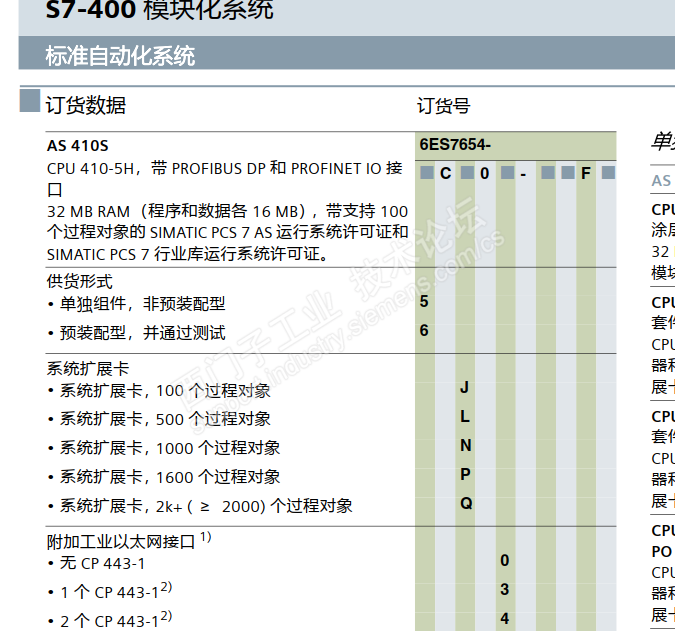Click order code '6' for preassembled type
675x631 pixels.
424,331
